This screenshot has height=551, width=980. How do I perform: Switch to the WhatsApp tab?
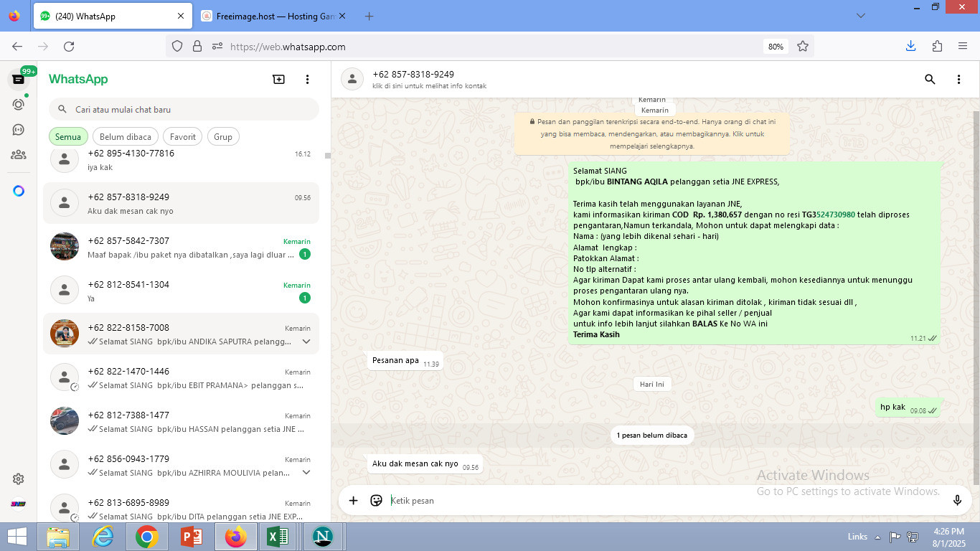111,16
